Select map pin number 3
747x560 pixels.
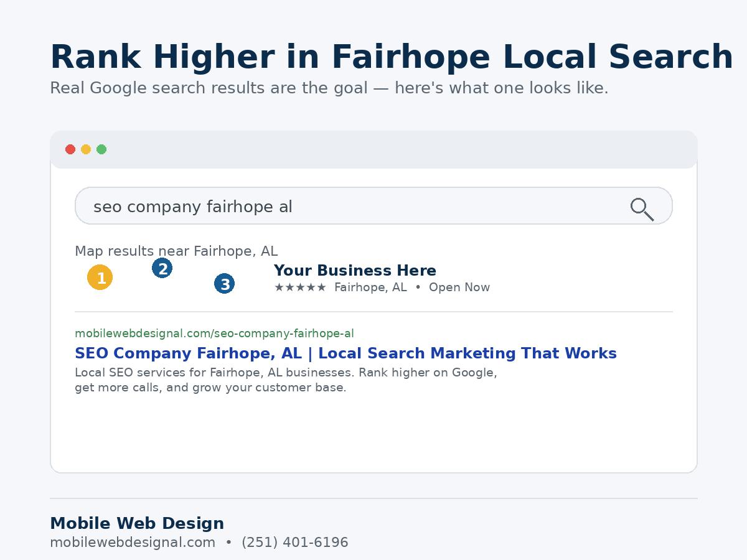(x=224, y=284)
